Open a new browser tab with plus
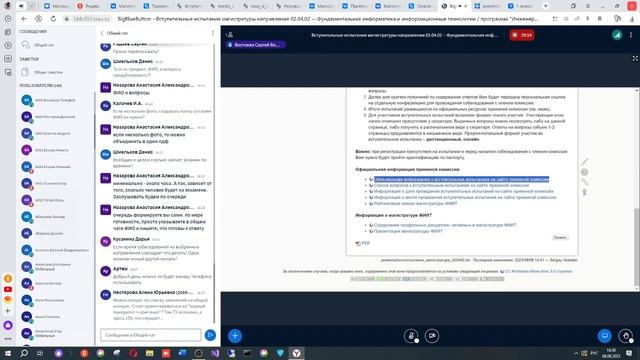This screenshot has width=640, height=360. coord(546,6)
